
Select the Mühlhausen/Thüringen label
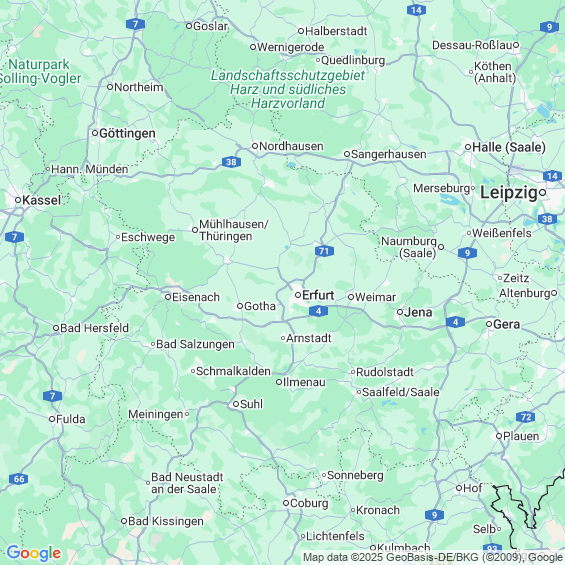(233, 230)
